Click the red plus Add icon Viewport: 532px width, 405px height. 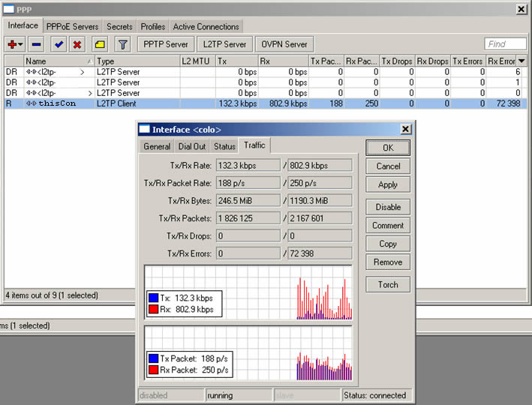click(x=12, y=44)
